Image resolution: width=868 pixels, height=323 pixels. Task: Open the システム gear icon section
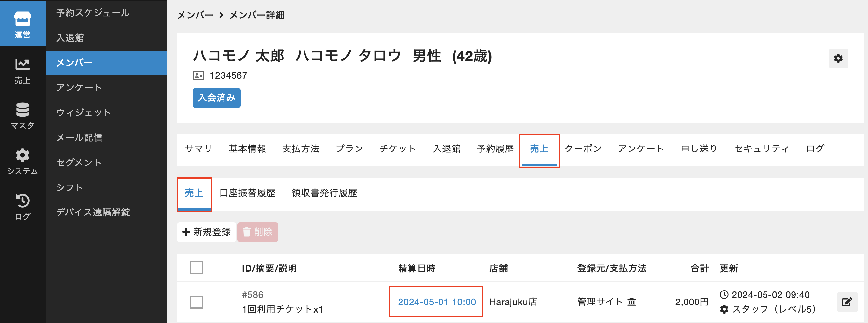22,161
